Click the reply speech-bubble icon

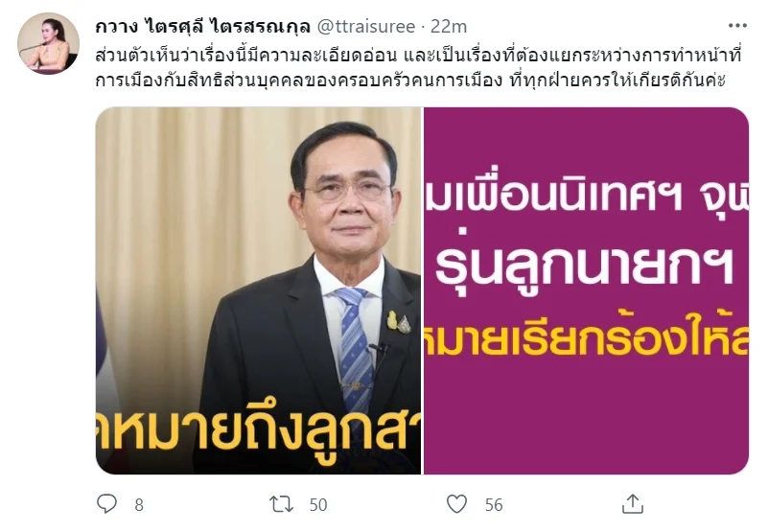[106, 503]
